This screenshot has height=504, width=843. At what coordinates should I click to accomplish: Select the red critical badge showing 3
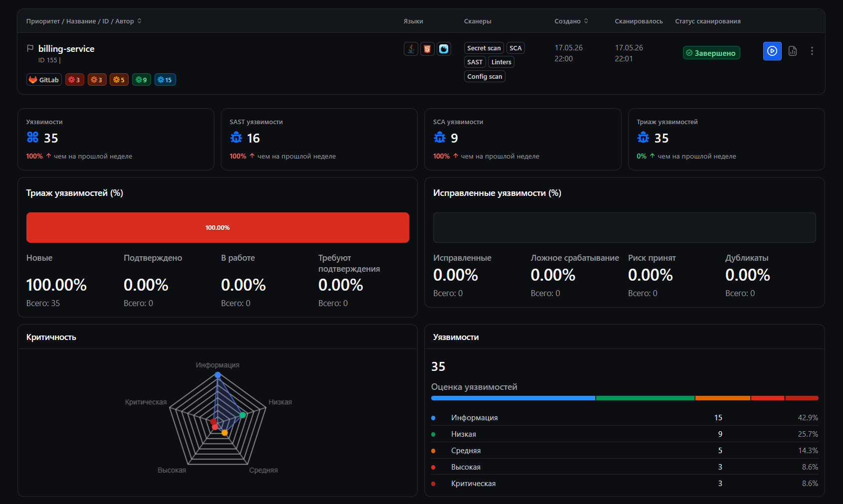point(74,80)
